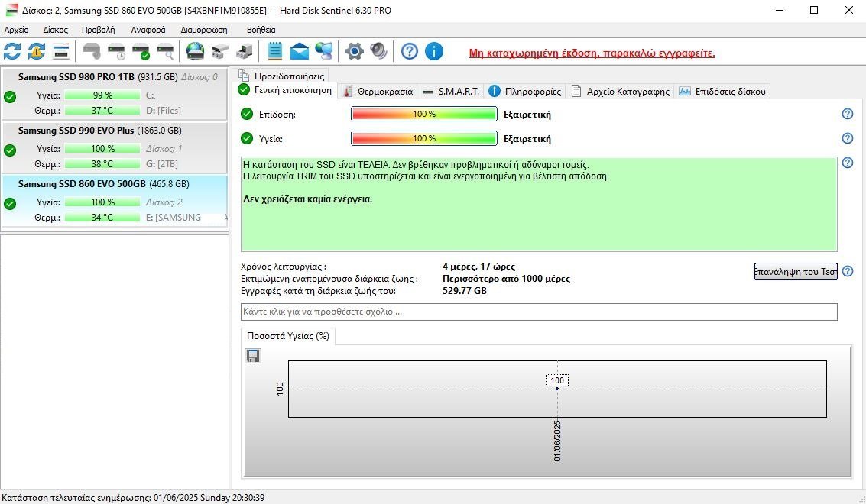The height and width of the screenshot is (504, 866).
Task: Open settings with the gear icon
Action: (354, 51)
